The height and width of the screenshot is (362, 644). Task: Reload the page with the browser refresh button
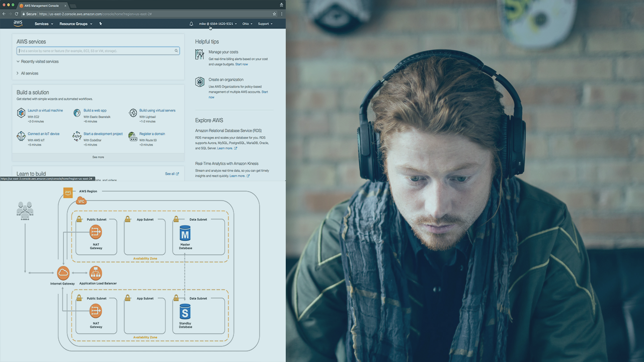17,14
